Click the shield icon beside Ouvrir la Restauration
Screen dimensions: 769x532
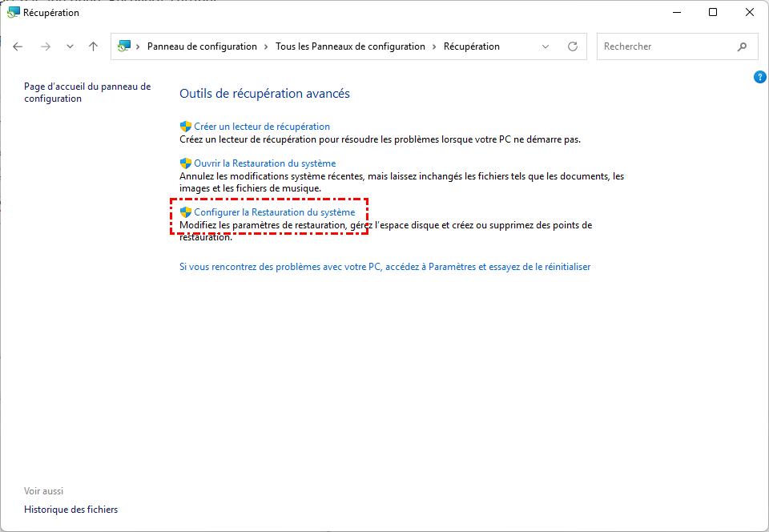coord(185,163)
